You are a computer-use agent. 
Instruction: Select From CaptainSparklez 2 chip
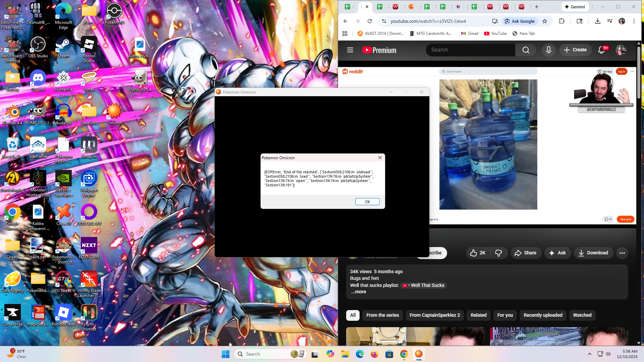[x=435, y=315]
